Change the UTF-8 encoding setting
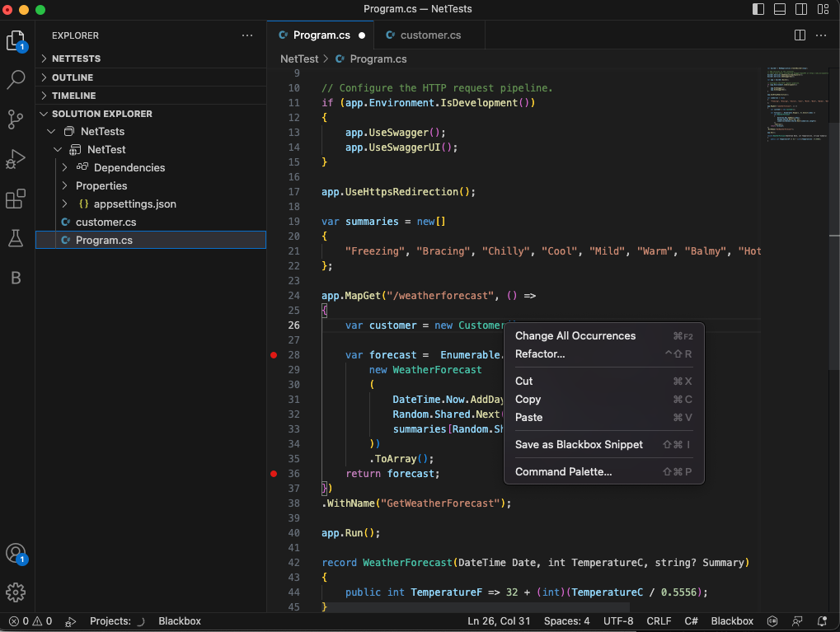840x632 pixels. tap(618, 620)
